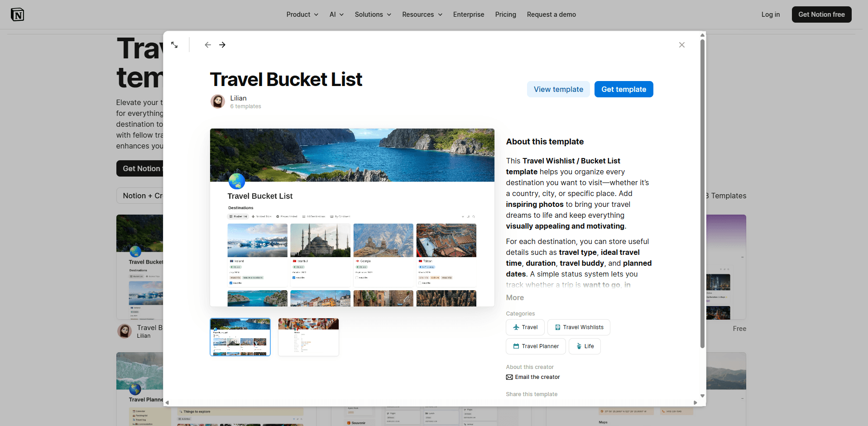The width and height of the screenshot is (868, 426).
Task: Expand the Resources menu
Action: click(x=422, y=14)
